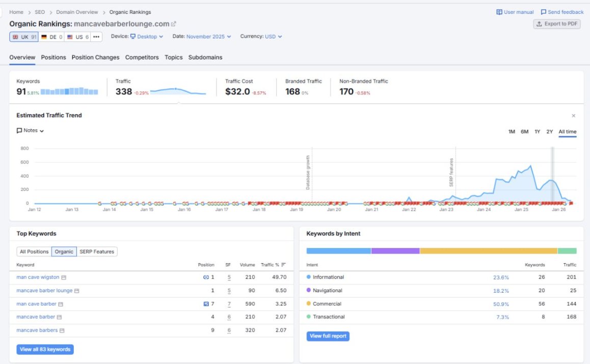Click SERP icon next to mancave barbers
The height and width of the screenshot is (364, 590).
pos(62,330)
